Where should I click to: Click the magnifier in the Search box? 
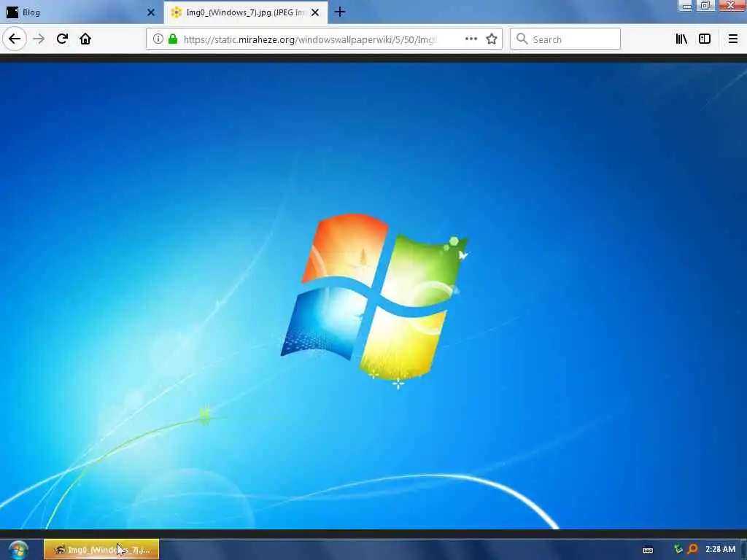[522, 39]
